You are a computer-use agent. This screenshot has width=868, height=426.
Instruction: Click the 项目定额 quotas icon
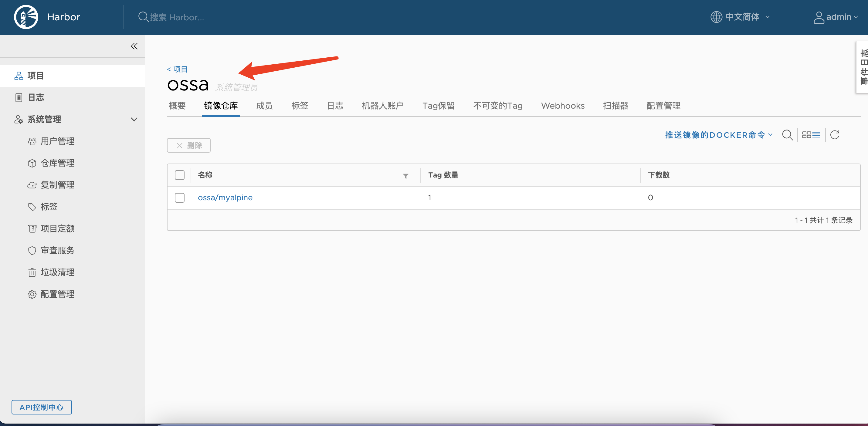click(32, 229)
